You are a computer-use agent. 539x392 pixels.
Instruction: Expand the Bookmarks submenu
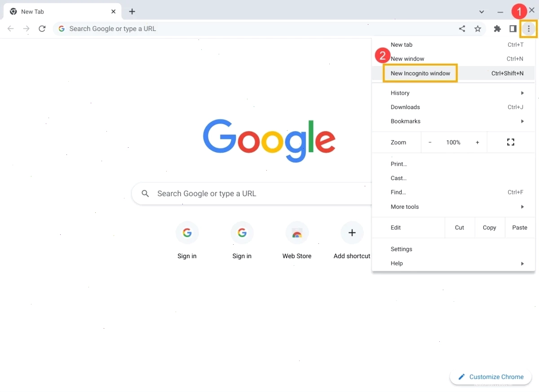click(x=454, y=121)
